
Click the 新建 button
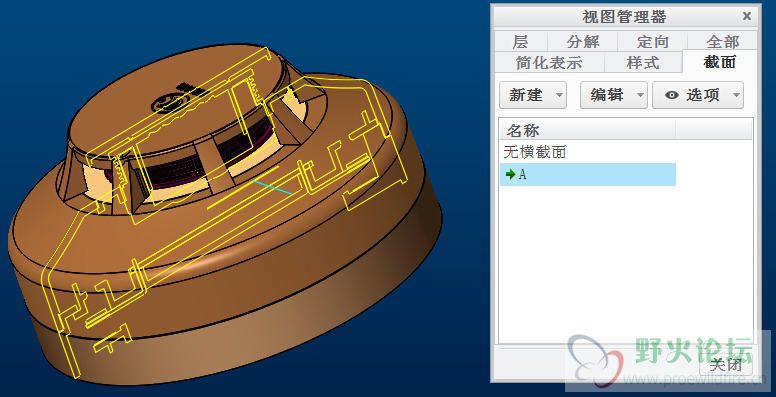coord(527,95)
